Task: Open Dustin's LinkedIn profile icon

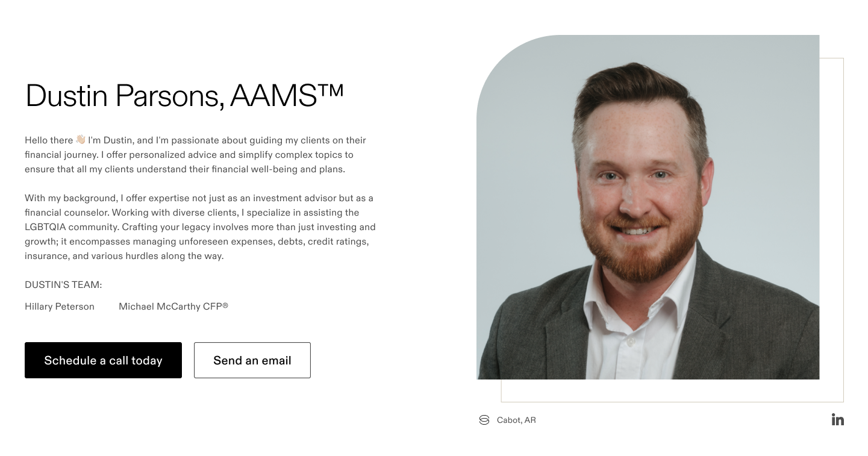Action: coord(837,419)
